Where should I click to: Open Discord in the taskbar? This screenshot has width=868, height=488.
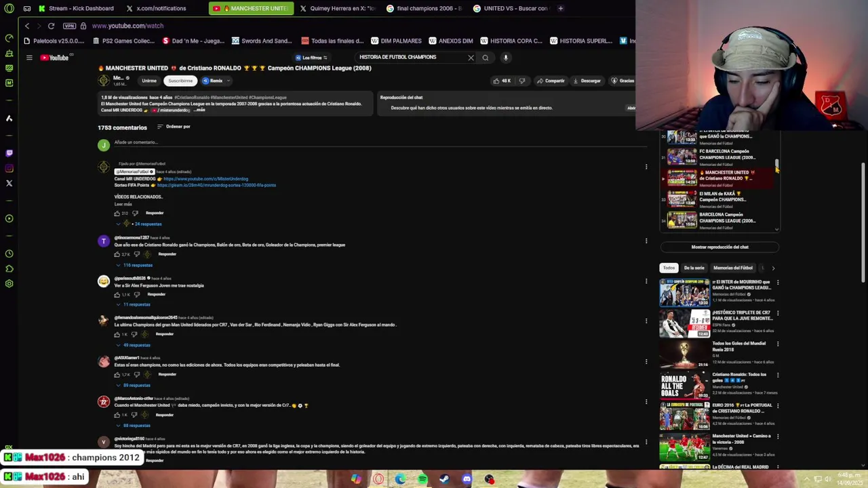pyautogui.click(x=467, y=479)
